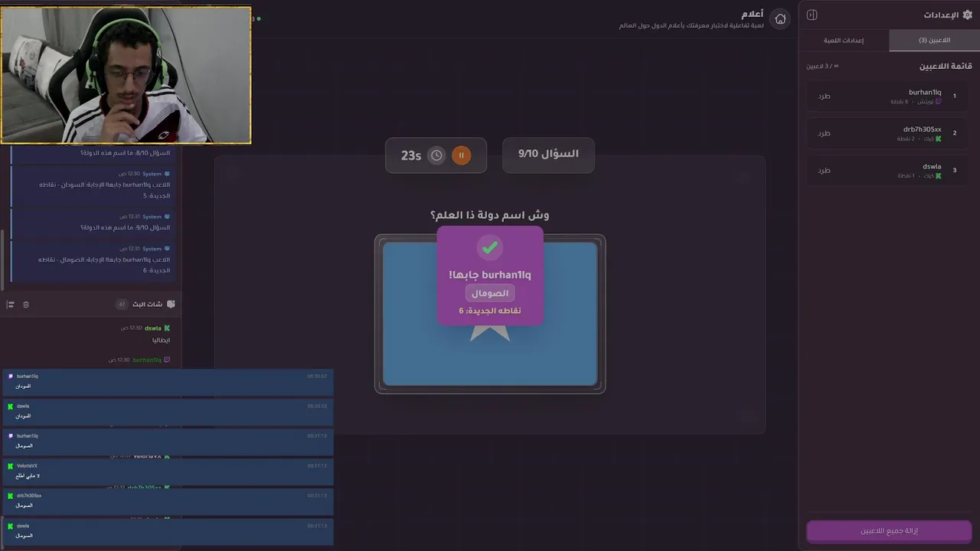The height and width of the screenshot is (551, 980).
Task: Click the Twitch icon on the burhan1lq السودان overlay message
Action: coord(11,377)
